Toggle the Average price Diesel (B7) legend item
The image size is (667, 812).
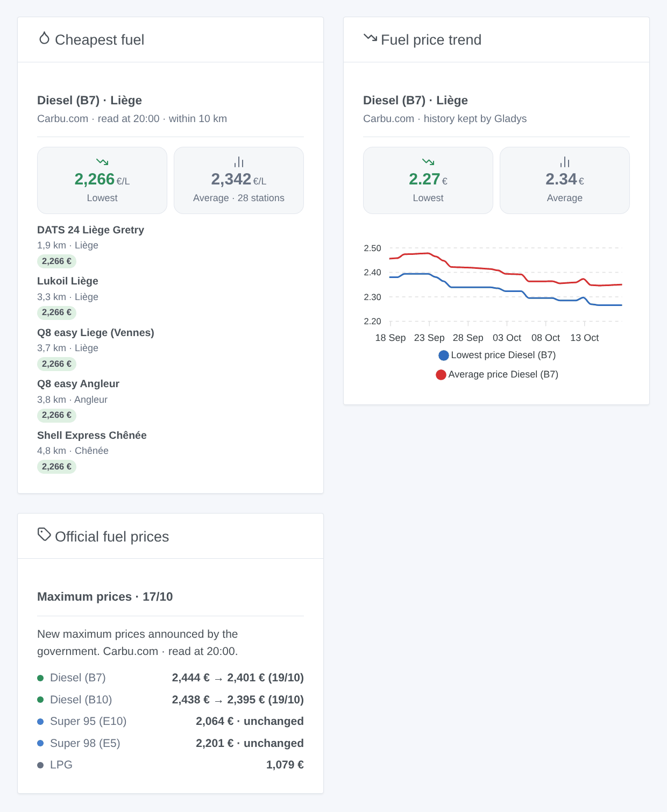coord(497,374)
